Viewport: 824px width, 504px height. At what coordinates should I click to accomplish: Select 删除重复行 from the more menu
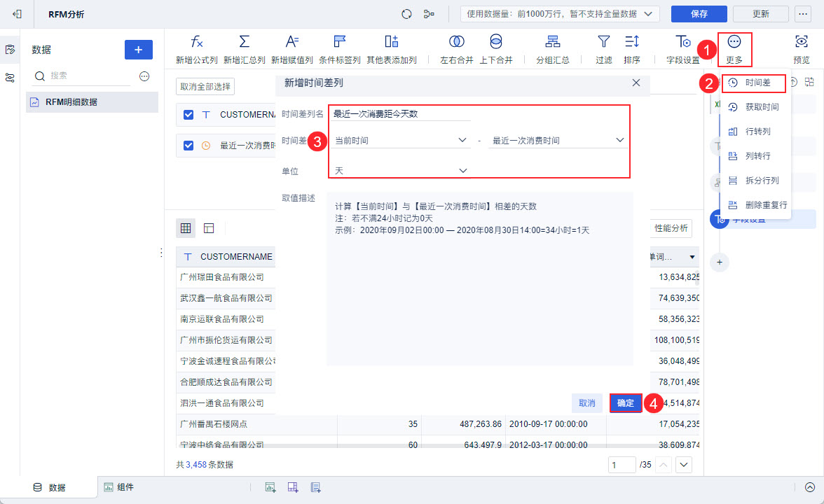coord(757,204)
